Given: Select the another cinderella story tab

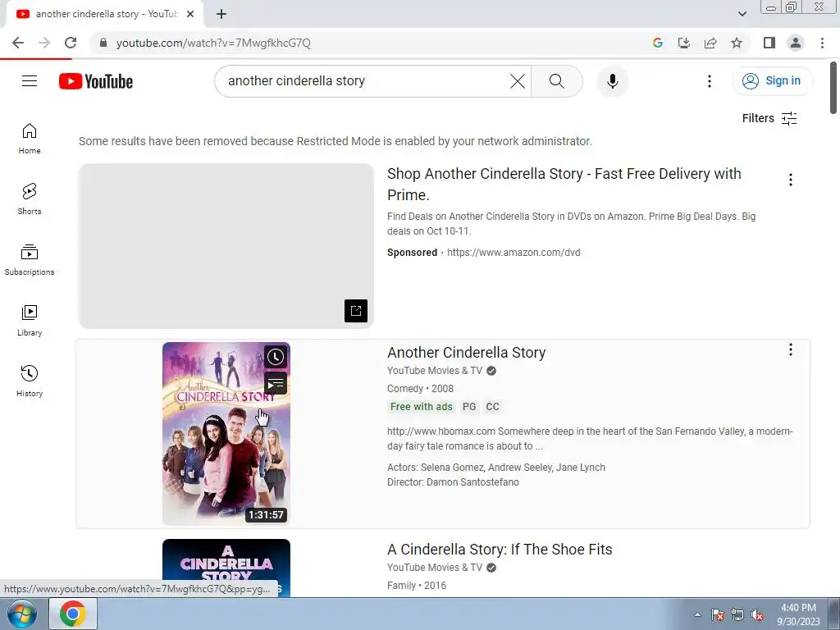Looking at the screenshot, I should coord(104,14).
